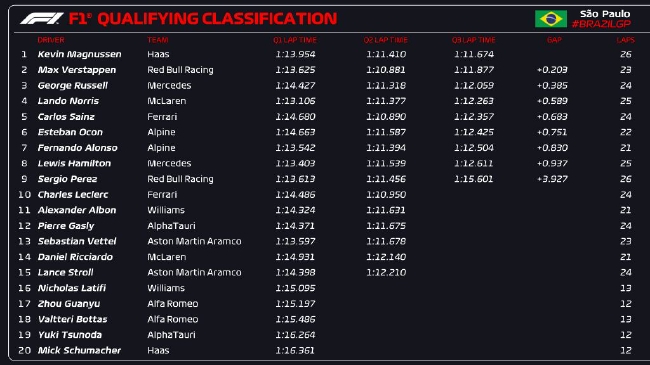Click the GAP column header

click(554, 40)
